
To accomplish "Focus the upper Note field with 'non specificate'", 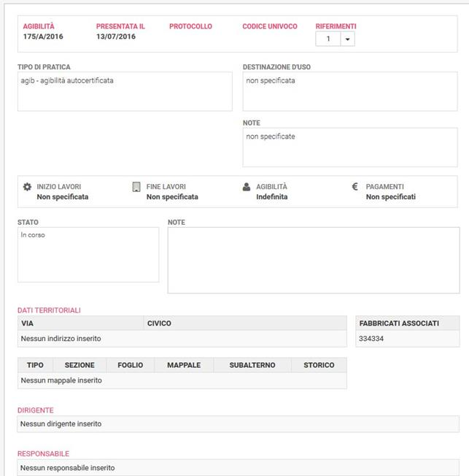I will click(x=350, y=147).
